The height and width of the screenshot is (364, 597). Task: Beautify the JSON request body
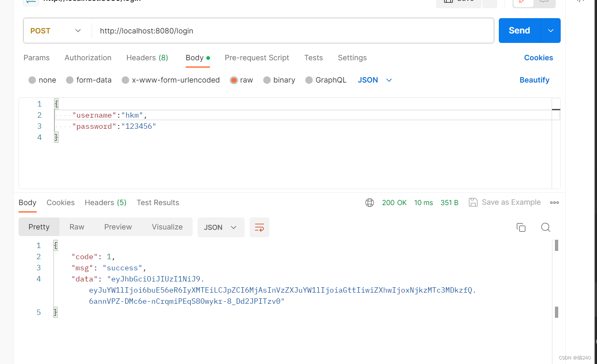point(534,80)
